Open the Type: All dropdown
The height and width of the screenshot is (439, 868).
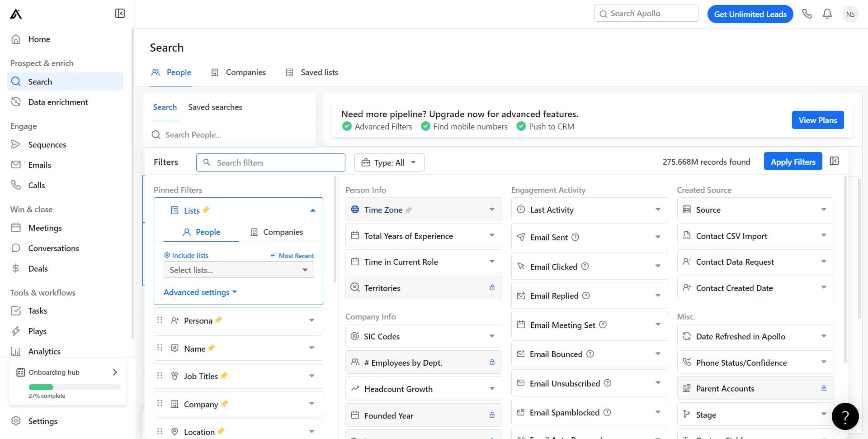(x=389, y=162)
